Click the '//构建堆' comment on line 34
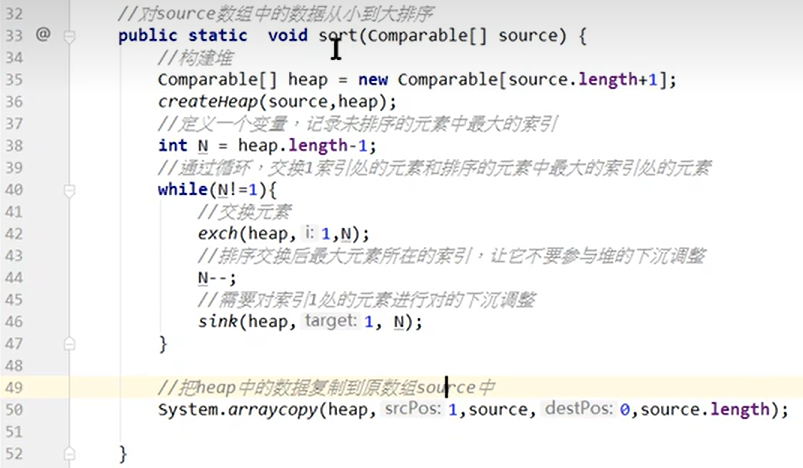 coord(196,57)
